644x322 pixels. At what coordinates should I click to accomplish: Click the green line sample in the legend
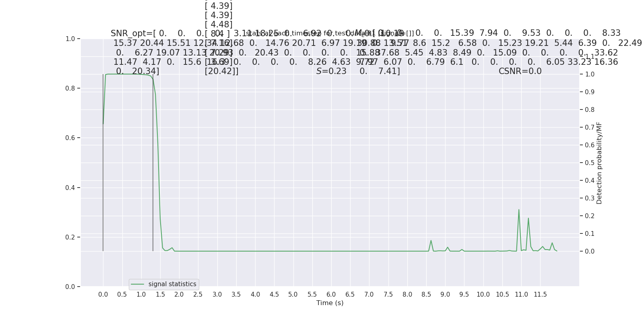click(138, 284)
